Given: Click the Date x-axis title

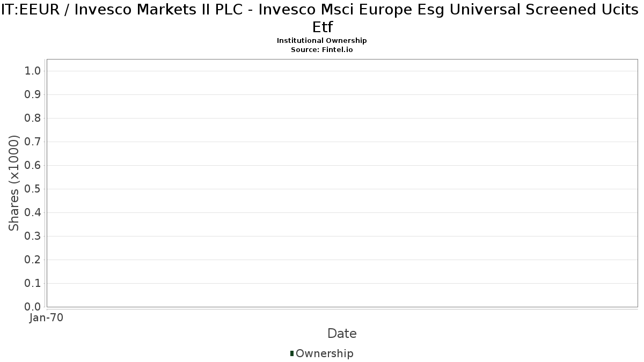Looking at the screenshot, I should [342, 334].
